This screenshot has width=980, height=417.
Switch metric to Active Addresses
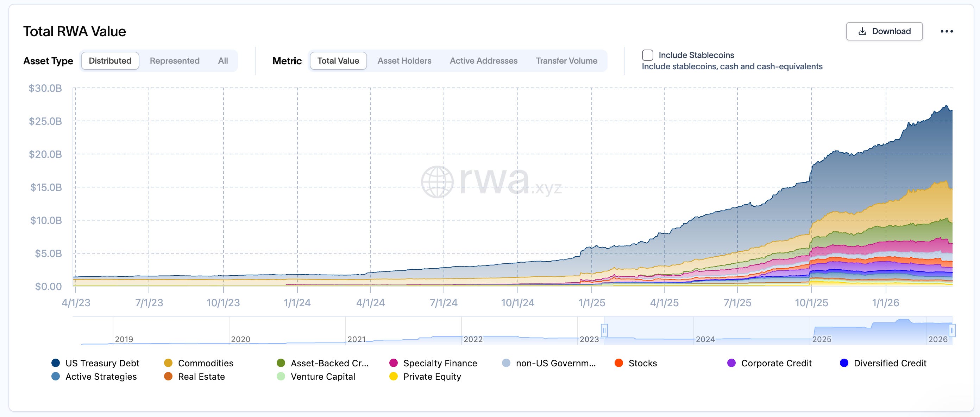[x=483, y=61]
